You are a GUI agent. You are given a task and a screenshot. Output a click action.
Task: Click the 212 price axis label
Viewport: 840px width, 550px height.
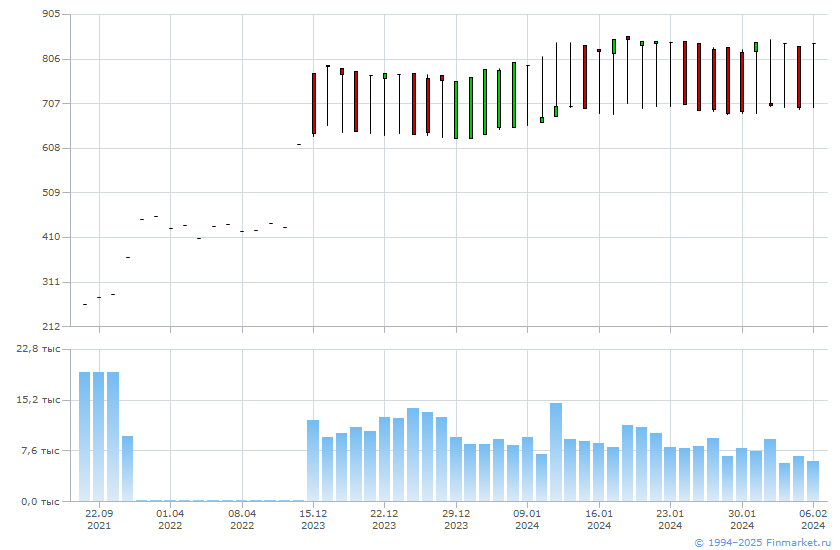point(51,326)
